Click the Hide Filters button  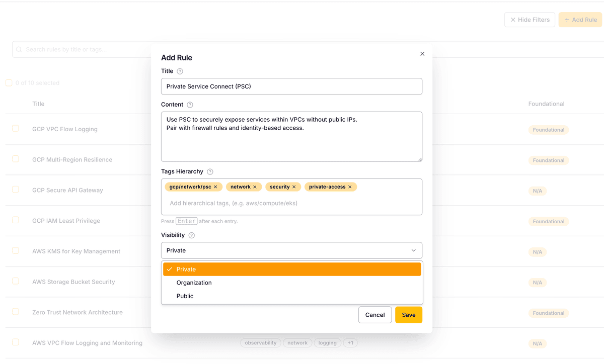(x=530, y=20)
